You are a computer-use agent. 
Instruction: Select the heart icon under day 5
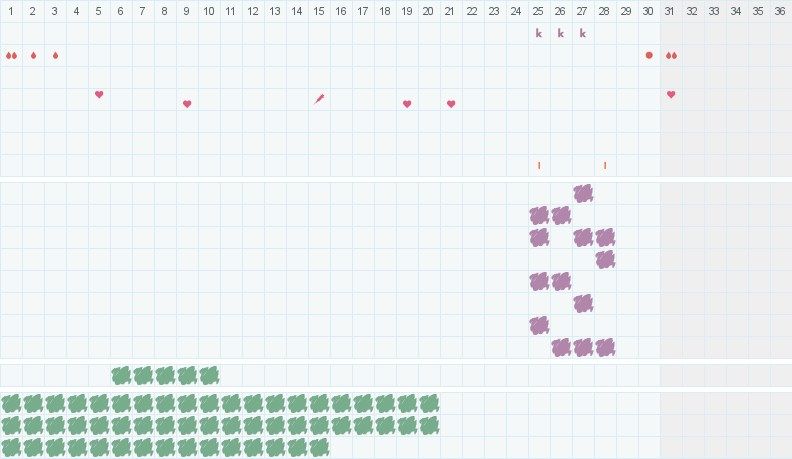tap(99, 94)
